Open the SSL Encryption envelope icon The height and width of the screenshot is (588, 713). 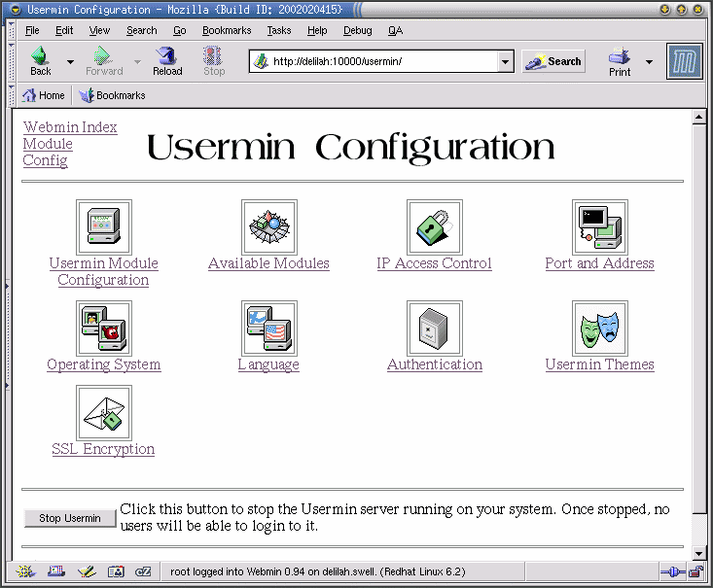tap(104, 413)
